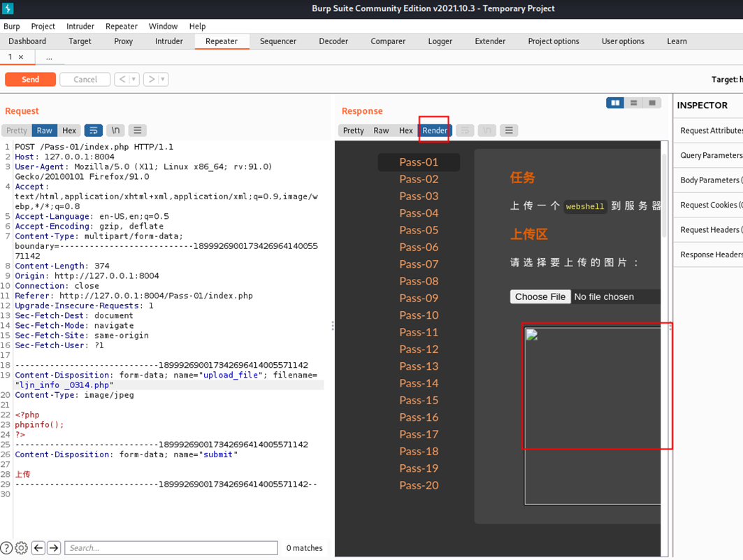Go forward in request history
This screenshot has height=560, width=743.
point(152,79)
